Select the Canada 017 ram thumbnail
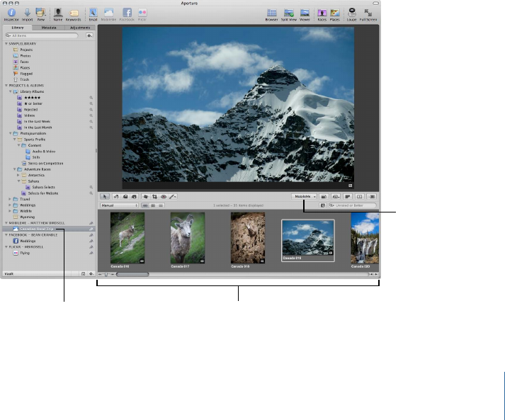Image resolution: width=505 pixels, height=420 pixels. (x=187, y=238)
